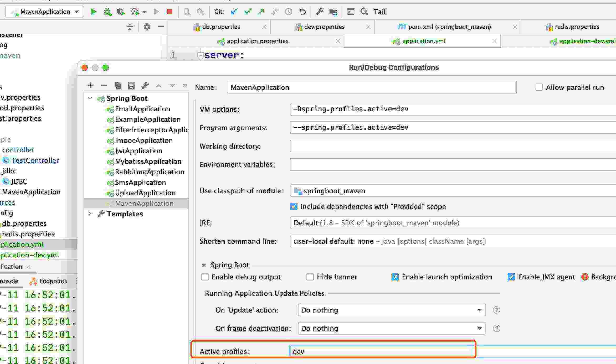The width and height of the screenshot is (616, 364).
Task: Click the Debug button in toolbar
Action: 107,12
